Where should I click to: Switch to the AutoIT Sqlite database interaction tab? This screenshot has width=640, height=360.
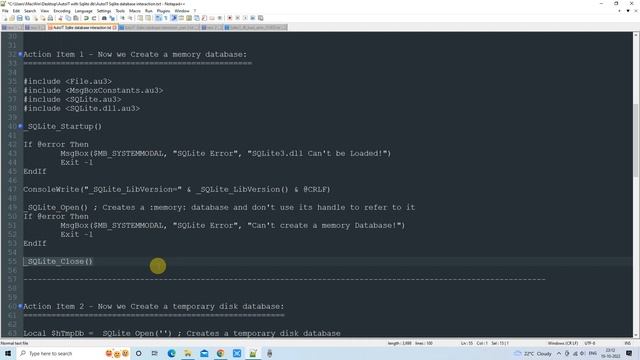tap(82, 27)
